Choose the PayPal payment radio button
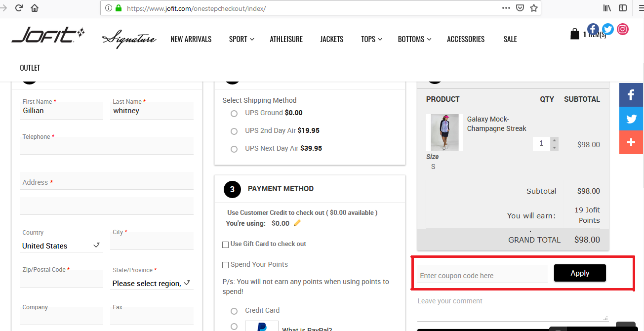 (x=234, y=326)
